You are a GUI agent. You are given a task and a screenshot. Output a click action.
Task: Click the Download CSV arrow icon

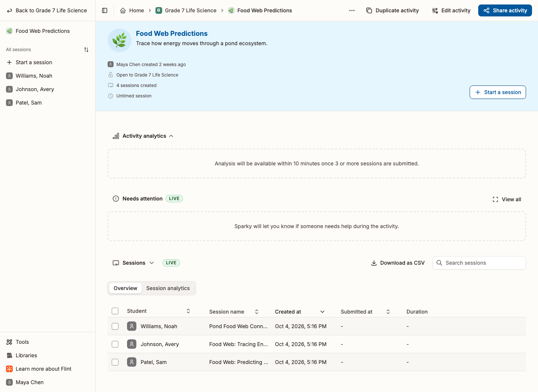coord(374,263)
